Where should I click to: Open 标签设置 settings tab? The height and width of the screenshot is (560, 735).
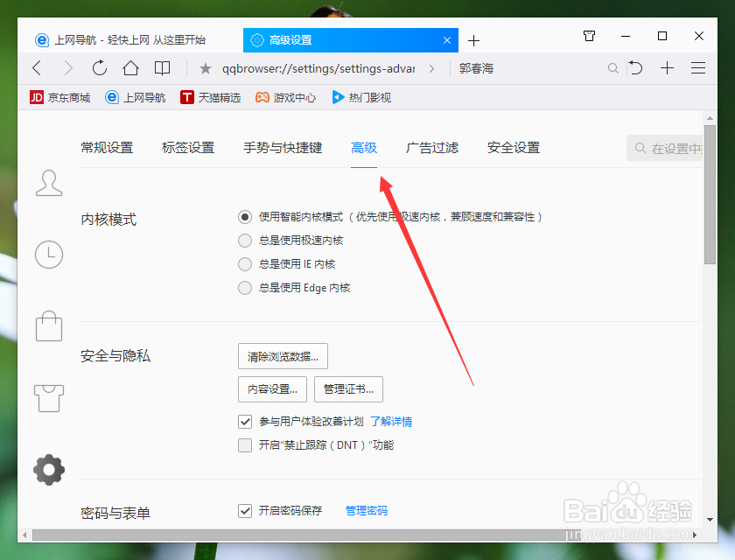click(188, 148)
